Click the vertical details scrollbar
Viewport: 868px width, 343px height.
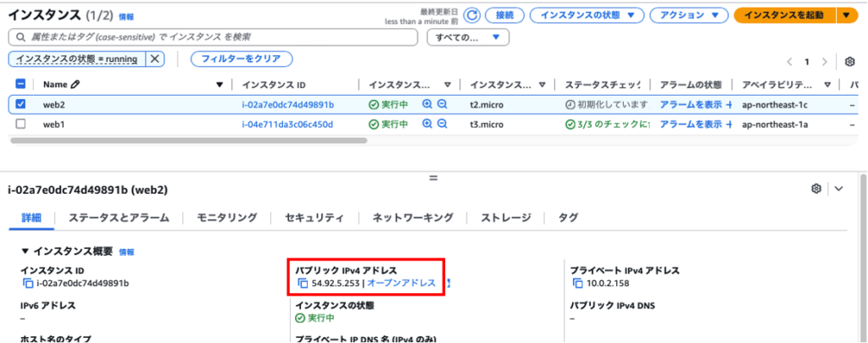(x=862, y=257)
